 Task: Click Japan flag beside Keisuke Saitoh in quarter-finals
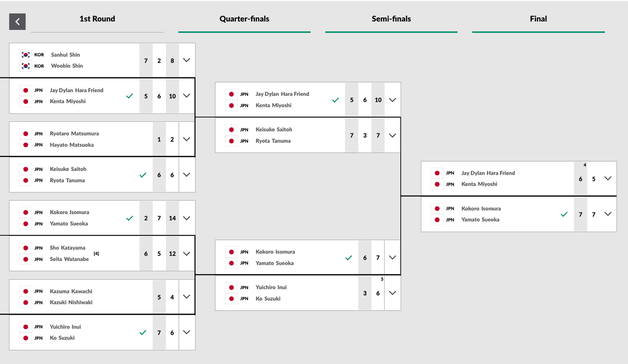tap(231, 130)
